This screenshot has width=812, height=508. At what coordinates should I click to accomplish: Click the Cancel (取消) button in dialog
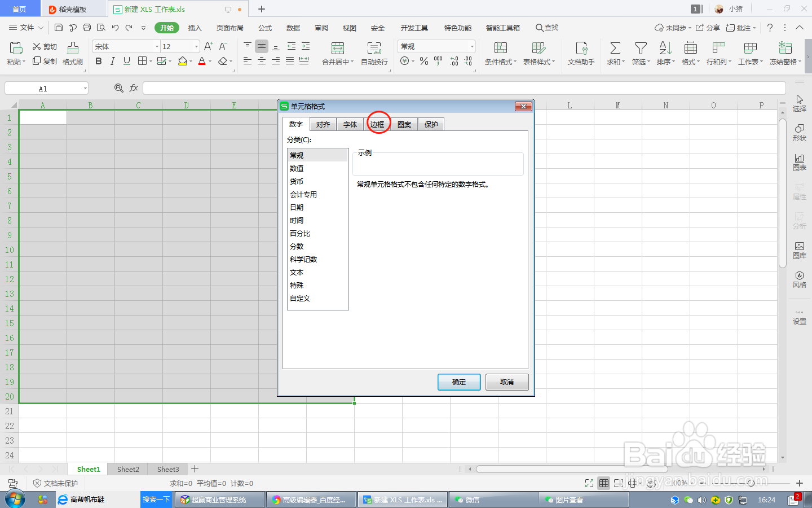pos(507,382)
